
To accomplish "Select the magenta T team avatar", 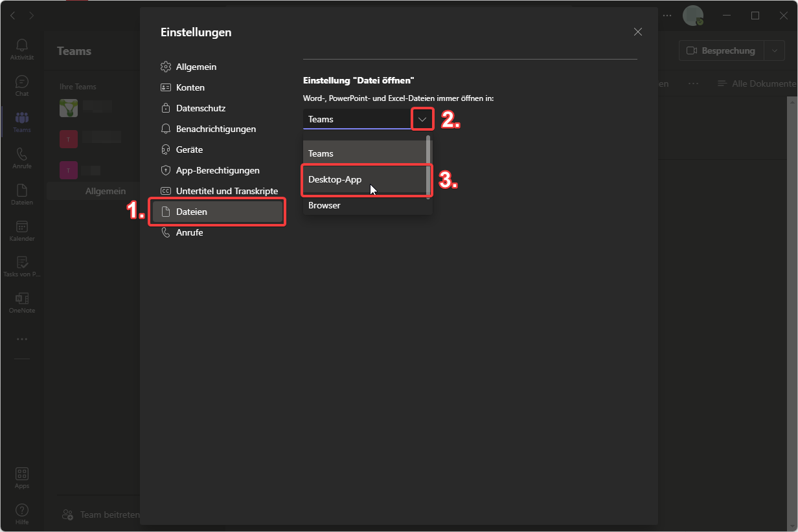I will tap(69, 170).
